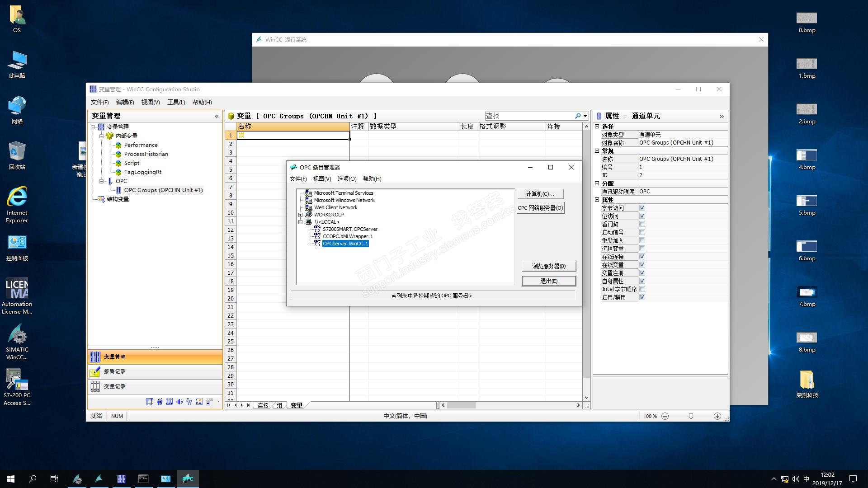Click the user administration people icon
The height and width of the screenshot is (488, 868).
(x=160, y=402)
